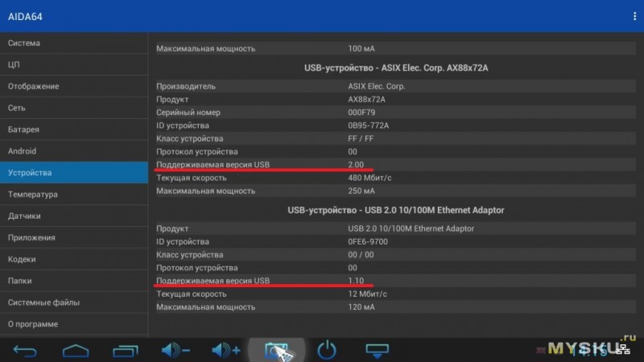Select Текущая скорость 480 Мбит/с row
Screen dimensions: 644x362
pos(396,178)
